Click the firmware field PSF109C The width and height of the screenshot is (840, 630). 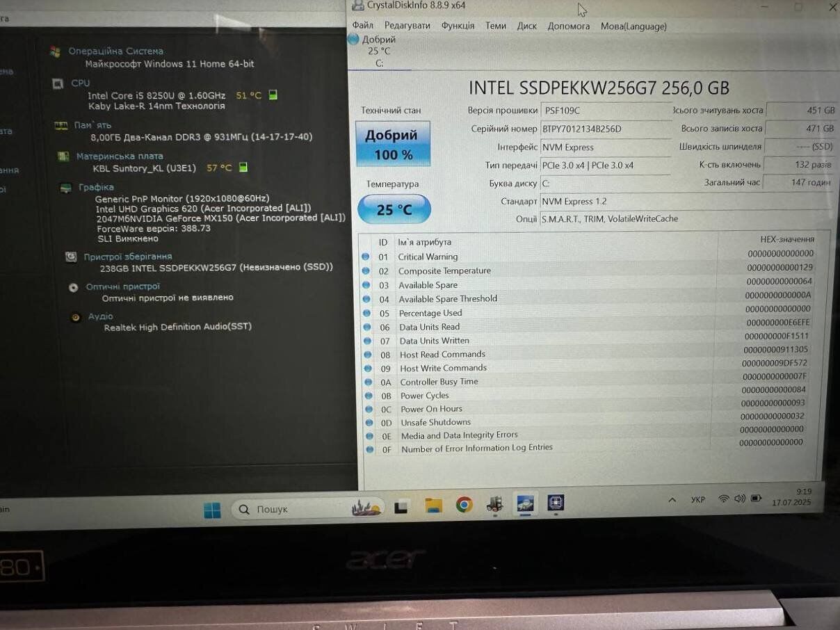606,110
